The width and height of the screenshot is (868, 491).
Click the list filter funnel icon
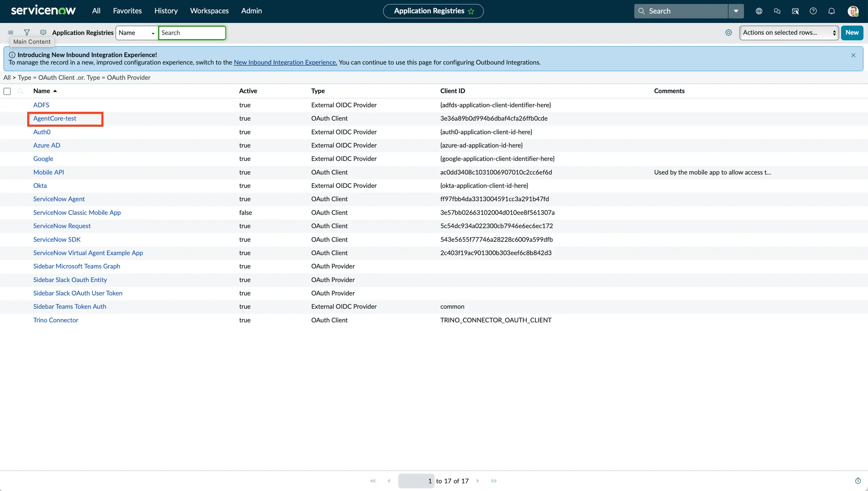[x=27, y=32]
